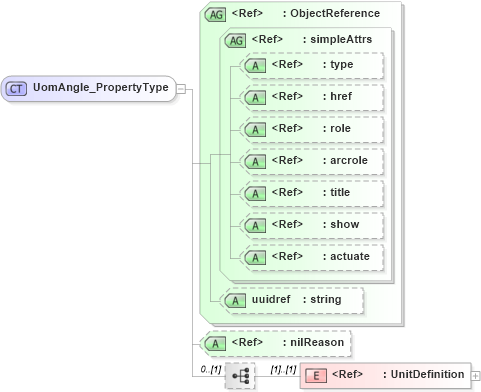This screenshot has width=481, height=392.
Task: Click the 0..[1] cardinality label
Action: 211,369
